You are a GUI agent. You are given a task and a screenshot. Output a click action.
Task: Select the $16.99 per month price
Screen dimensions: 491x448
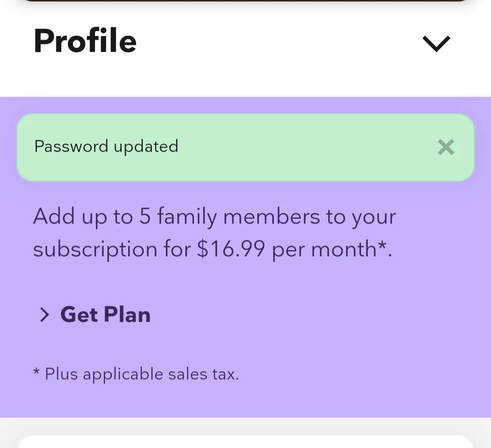286,249
